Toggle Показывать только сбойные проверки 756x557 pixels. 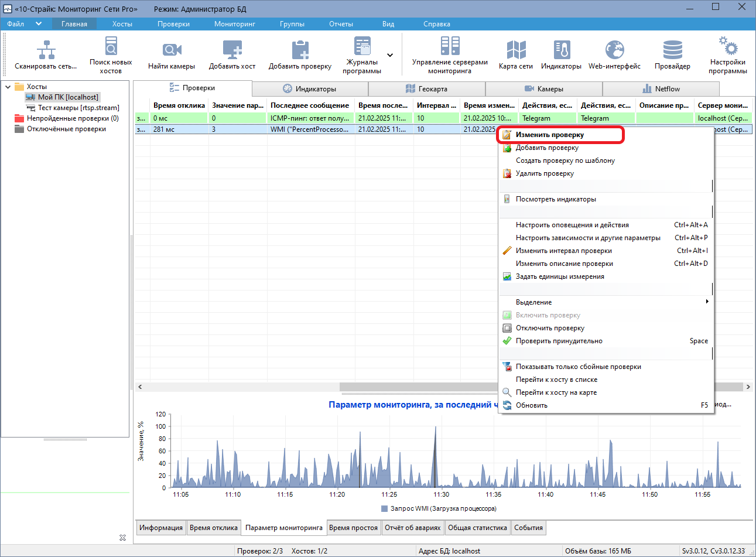(578, 367)
